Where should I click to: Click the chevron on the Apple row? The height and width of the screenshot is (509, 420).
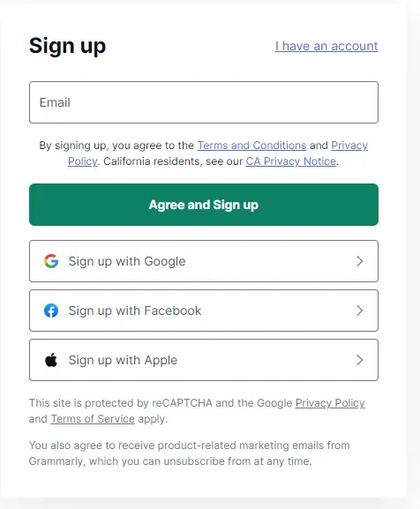359,360
